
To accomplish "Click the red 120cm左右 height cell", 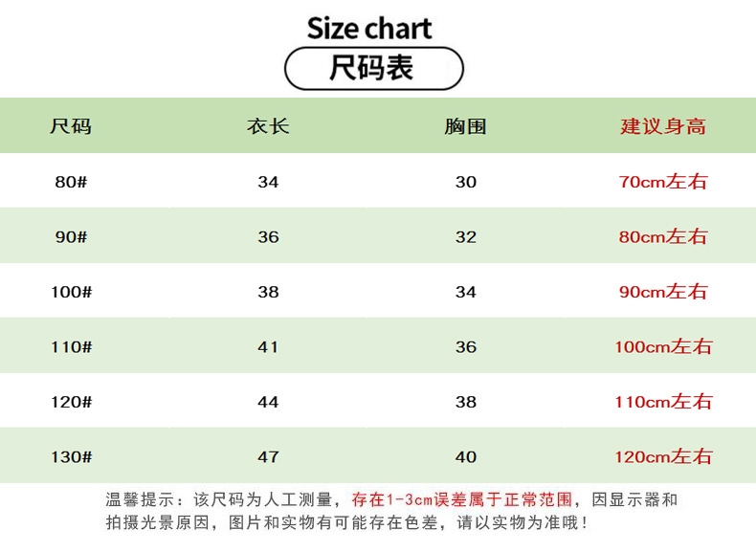I will [x=663, y=456].
